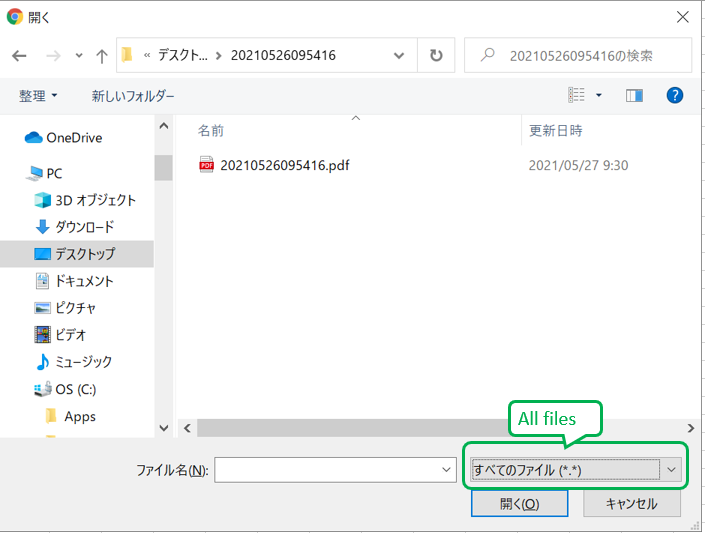Expand address bar history dropdown

pos(399,56)
